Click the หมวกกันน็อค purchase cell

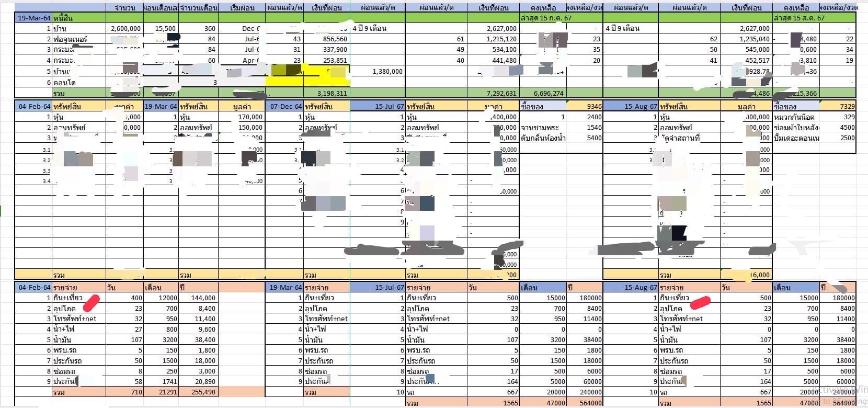[795, 117]
